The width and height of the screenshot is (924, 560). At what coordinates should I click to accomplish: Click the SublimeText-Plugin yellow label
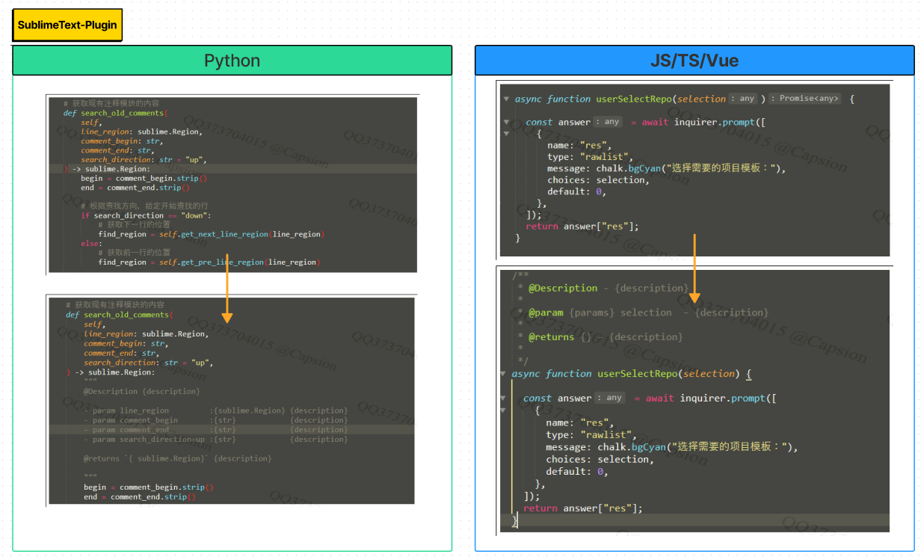67,25
